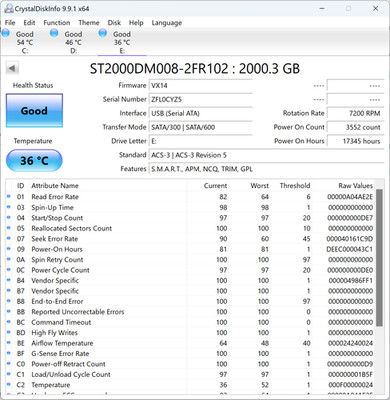Click raw value DEEC000043C1
Viewport: 390px width, 400px height.
point(350,249)
